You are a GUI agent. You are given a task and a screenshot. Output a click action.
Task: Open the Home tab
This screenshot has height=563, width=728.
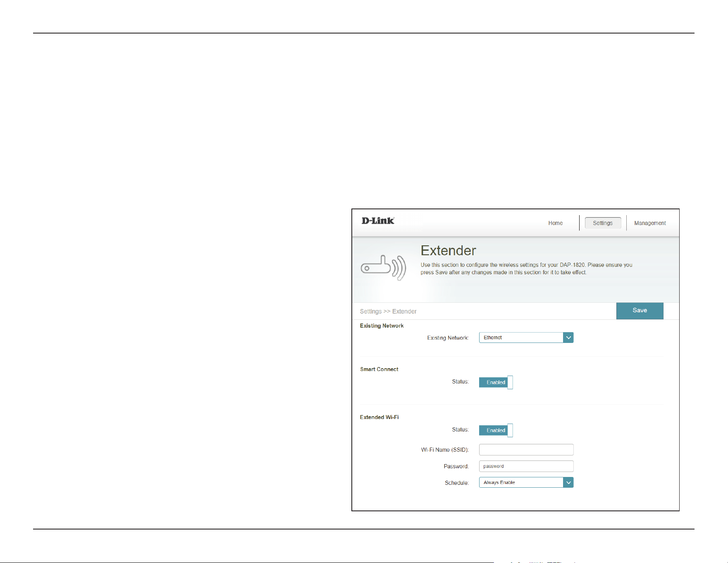(x=555, y=223)
